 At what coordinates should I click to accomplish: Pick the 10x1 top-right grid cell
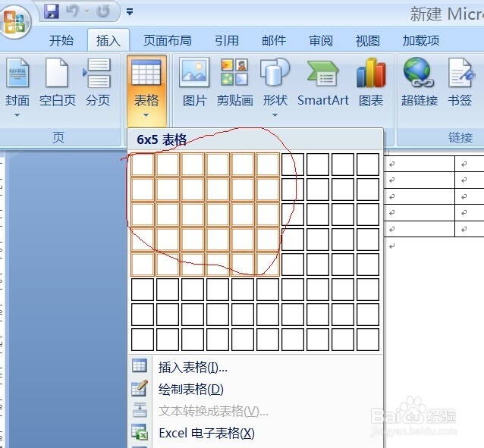click(x=368, y=164)
